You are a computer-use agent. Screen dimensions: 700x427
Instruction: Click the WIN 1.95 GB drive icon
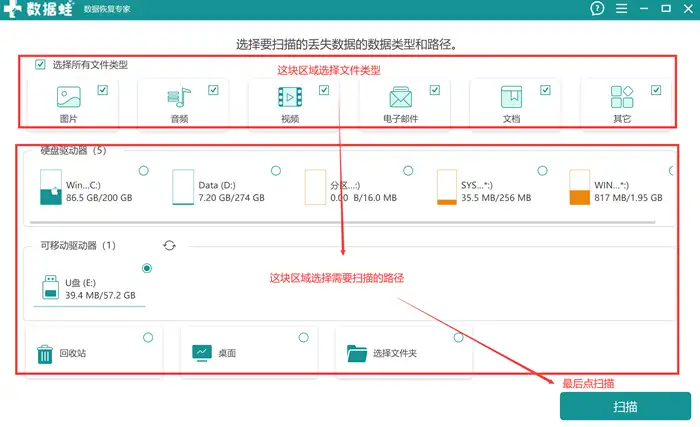pos(579,187)
